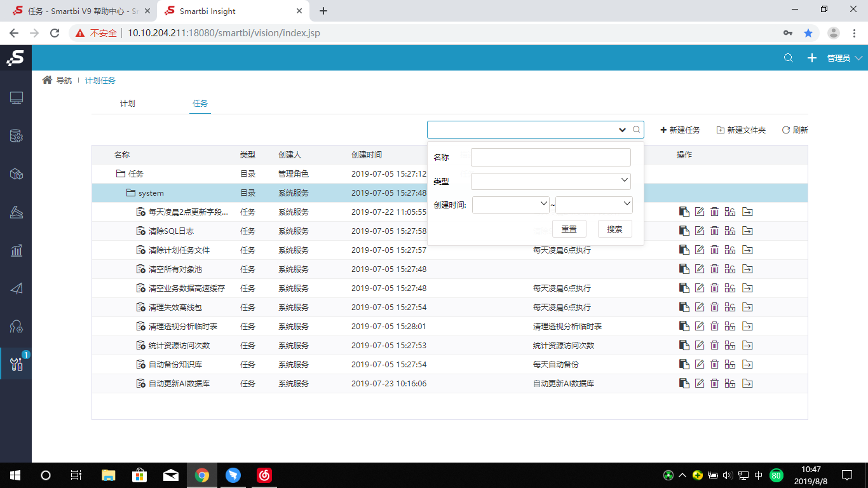The image size is (868, 488).
Task: Open a new browser tab
Action: pos(323,11)
